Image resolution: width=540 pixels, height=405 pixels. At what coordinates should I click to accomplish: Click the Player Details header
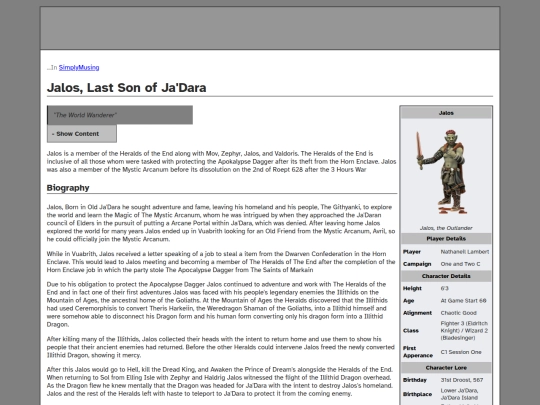pyautogui.click(x=446, y=239)
